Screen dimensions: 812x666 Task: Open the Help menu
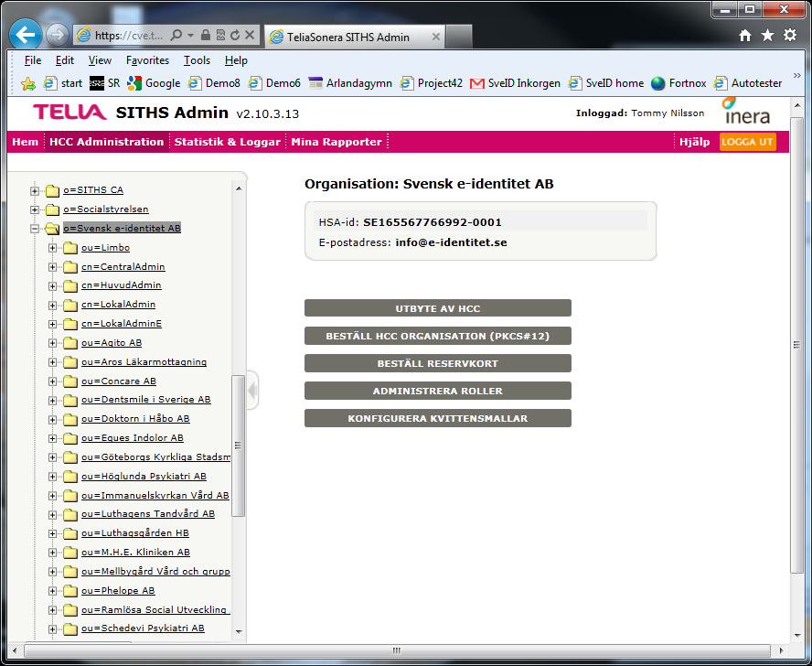(x=236, y=60)
